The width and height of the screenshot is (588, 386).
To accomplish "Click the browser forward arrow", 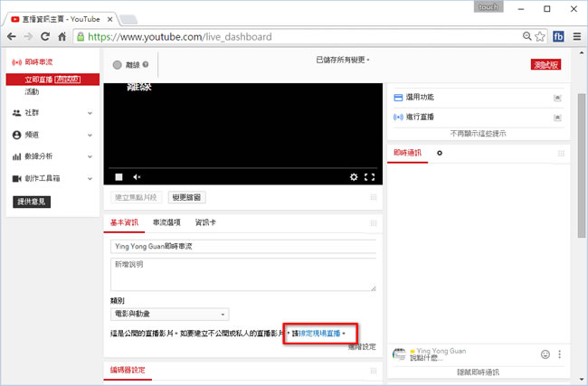I will 28,36.
